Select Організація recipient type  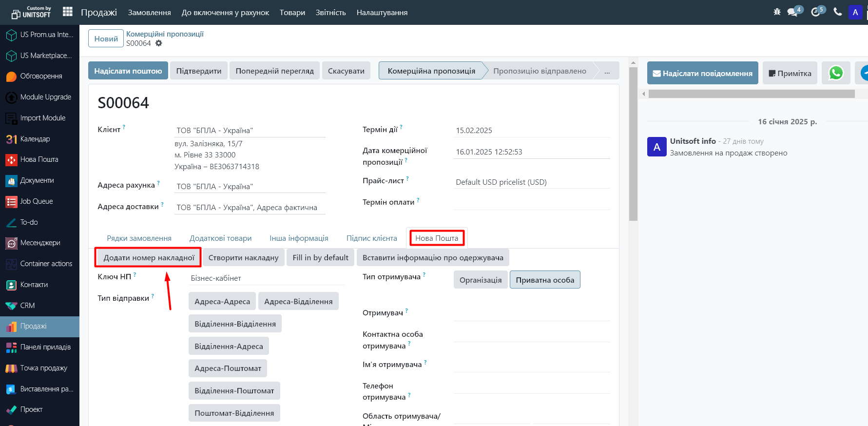pyautogui.click(x=481, y=280)
